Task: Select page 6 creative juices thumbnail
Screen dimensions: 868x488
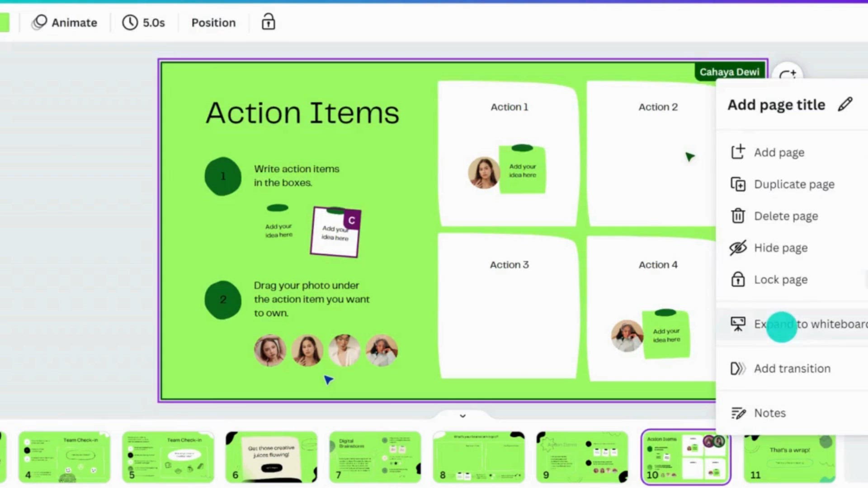Action: click(271, 457)
